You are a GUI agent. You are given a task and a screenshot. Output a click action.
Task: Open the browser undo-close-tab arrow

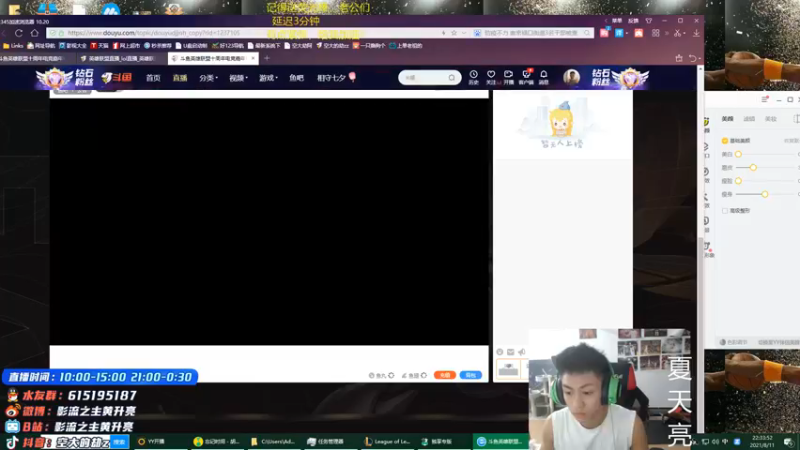[692, 58]
